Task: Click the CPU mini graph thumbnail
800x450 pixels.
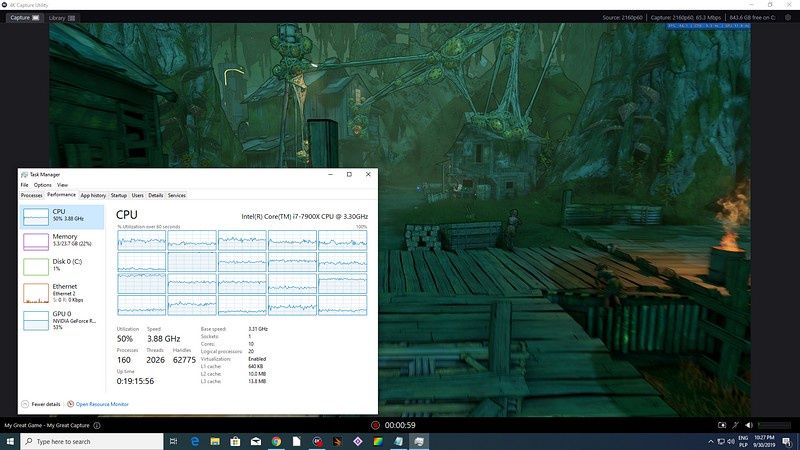Action: pos(36,217)
